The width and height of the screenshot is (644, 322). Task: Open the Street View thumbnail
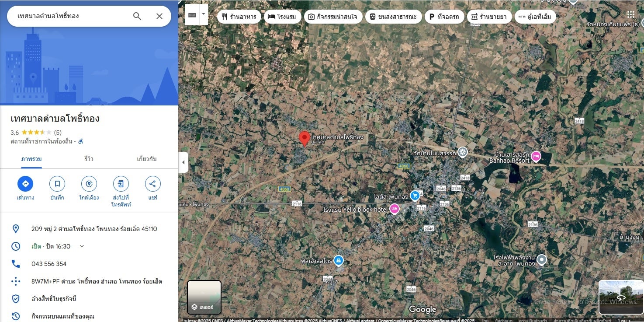[x=621, y=297]
